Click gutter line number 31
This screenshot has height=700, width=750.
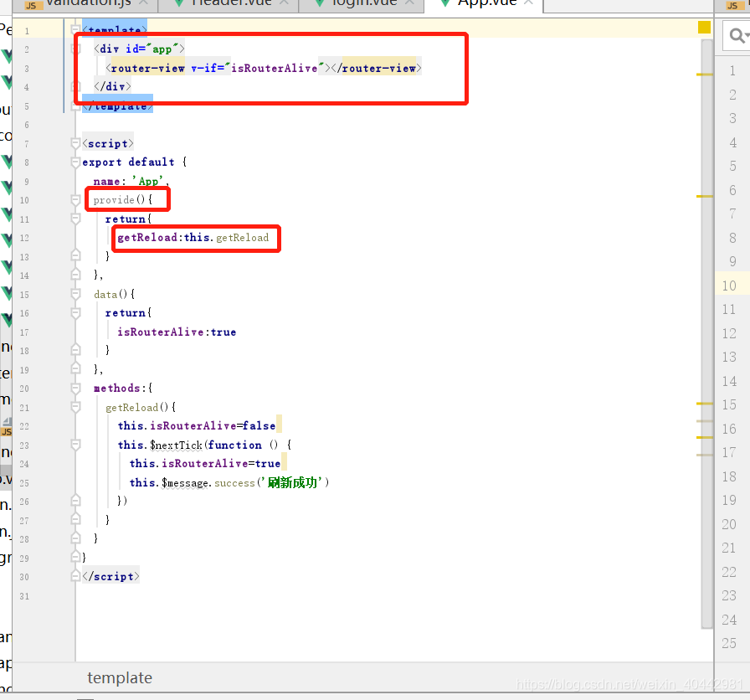[24, 596]
